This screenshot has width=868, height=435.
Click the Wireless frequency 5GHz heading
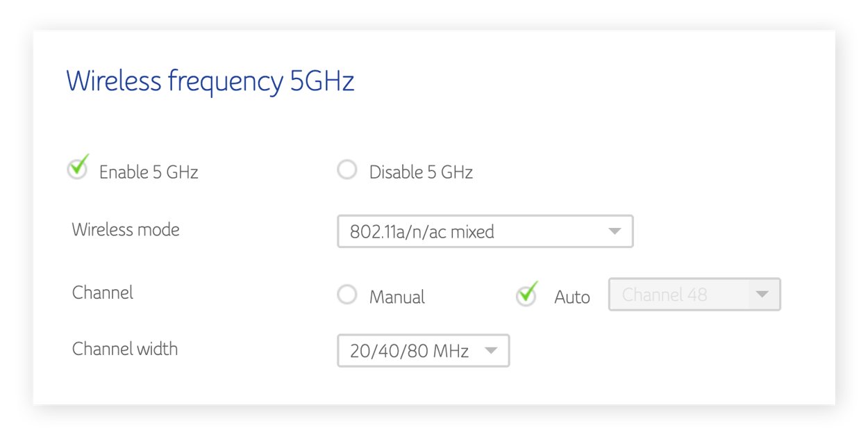210,81
